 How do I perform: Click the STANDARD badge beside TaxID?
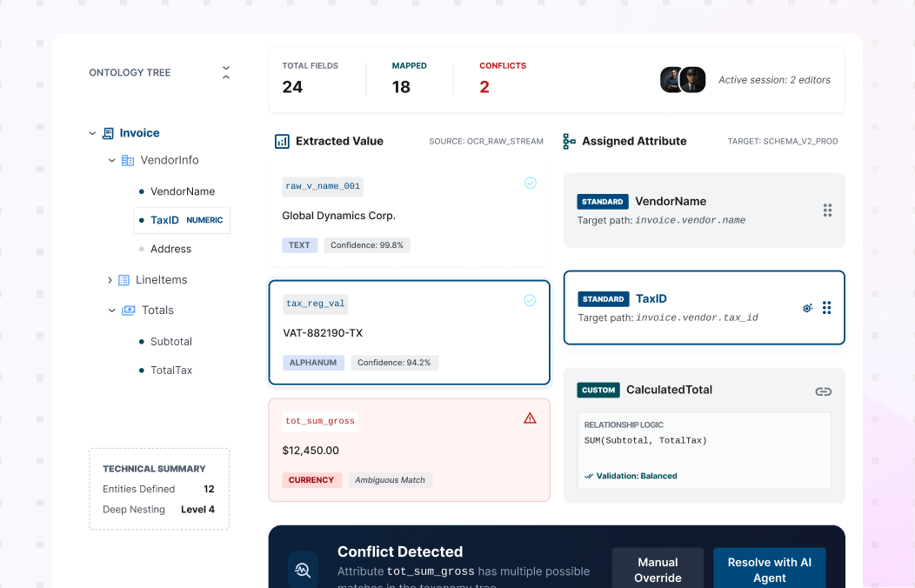tap(604, 299)
